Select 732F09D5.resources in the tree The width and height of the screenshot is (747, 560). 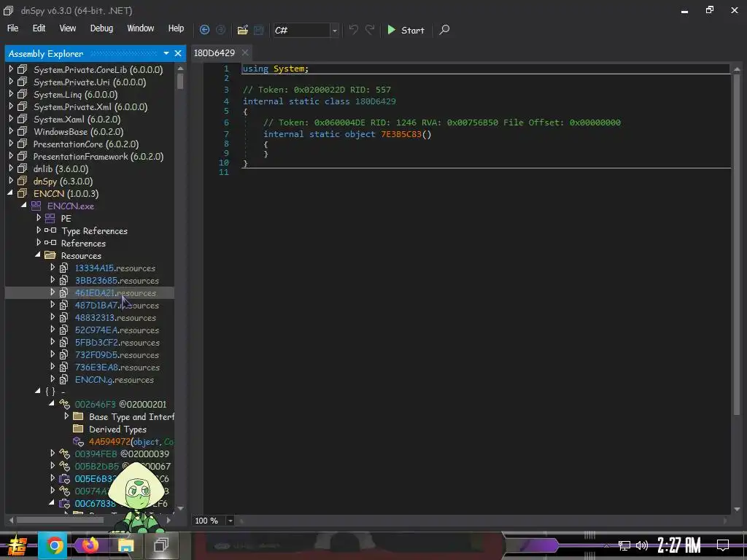[117, 354]
